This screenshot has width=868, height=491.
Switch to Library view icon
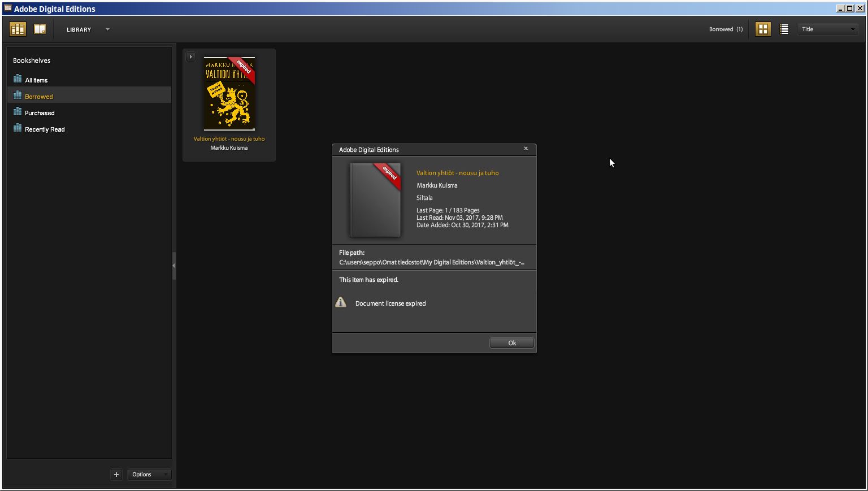18,29
